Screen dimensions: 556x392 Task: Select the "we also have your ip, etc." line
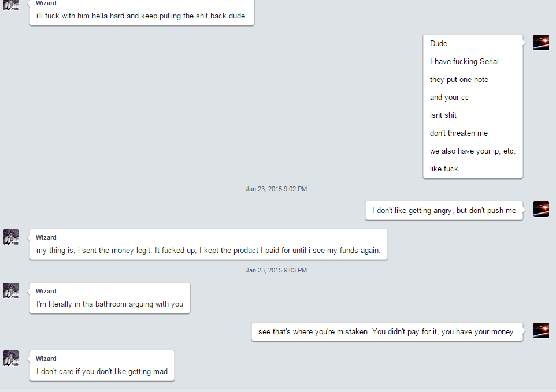(x=473, y=151)
